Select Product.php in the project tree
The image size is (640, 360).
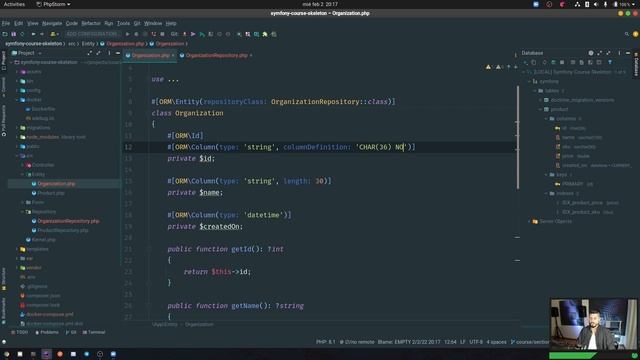48,193
